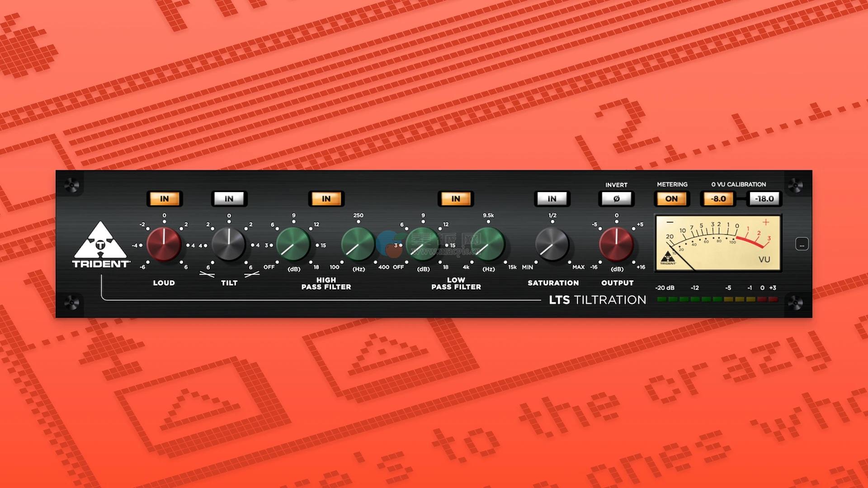
Task: Toggle the Low Pass Filter IN button
Action: (x=456, y=199)
